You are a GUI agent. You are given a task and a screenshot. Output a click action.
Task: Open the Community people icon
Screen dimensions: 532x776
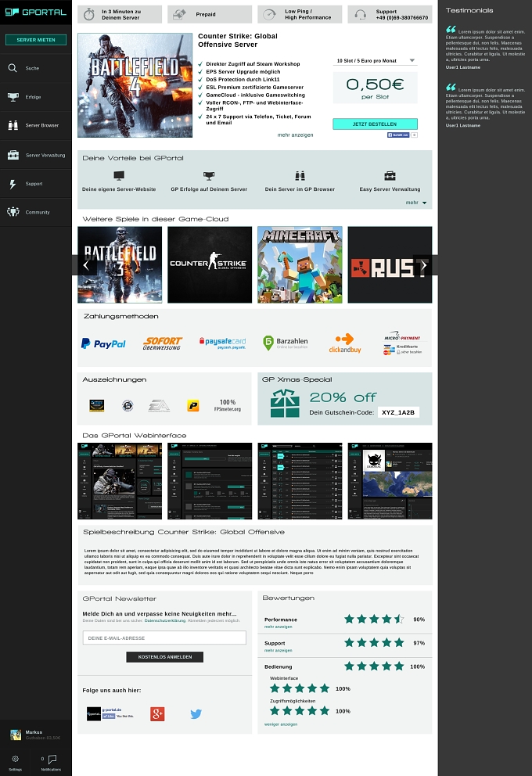[x=13, y=212]
